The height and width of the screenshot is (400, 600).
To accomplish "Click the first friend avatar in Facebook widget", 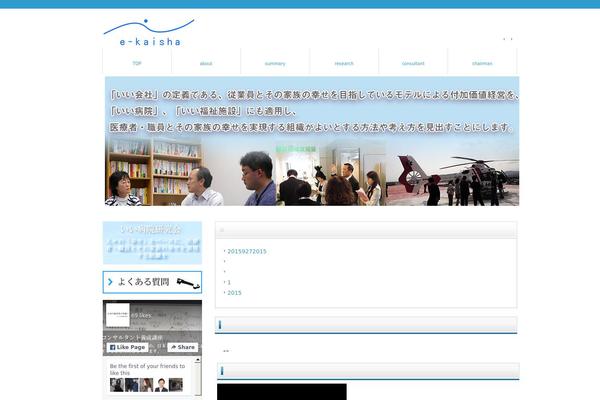I will click(117, 385).
